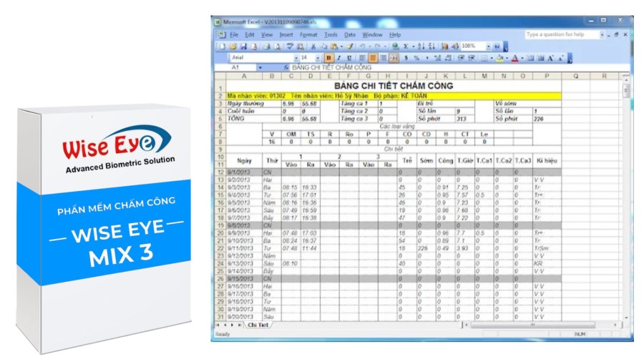The image size is (644, 362).
Task: Open the Format menu
Action: click(308, 35)
